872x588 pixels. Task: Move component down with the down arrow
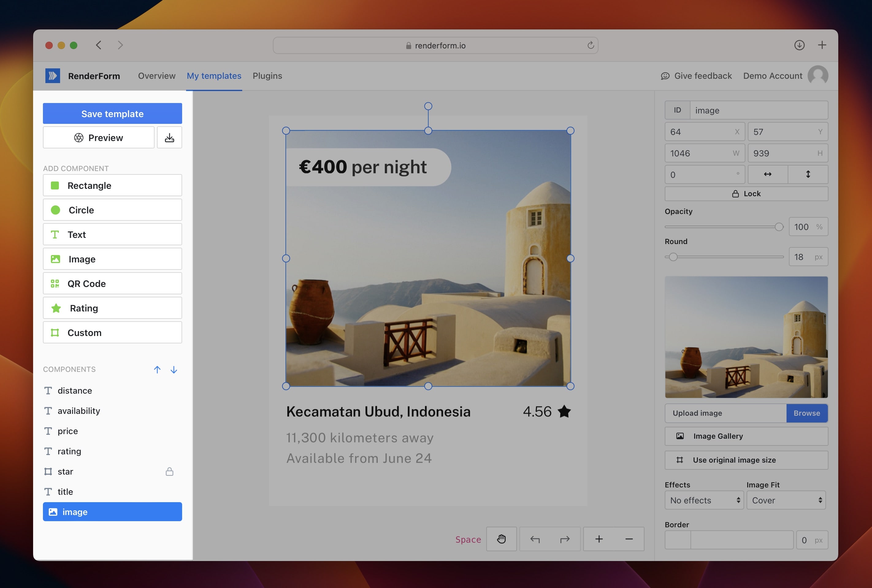pos(174,369)
